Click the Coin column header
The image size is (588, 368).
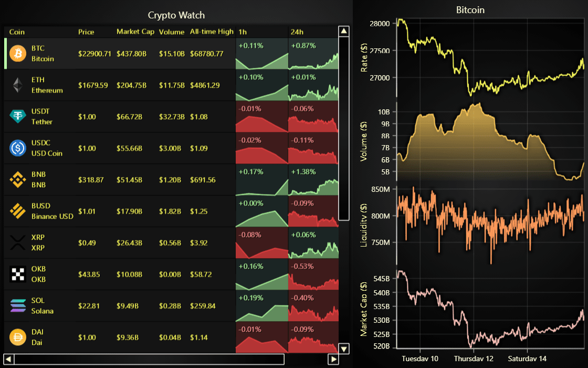point(17,32)
